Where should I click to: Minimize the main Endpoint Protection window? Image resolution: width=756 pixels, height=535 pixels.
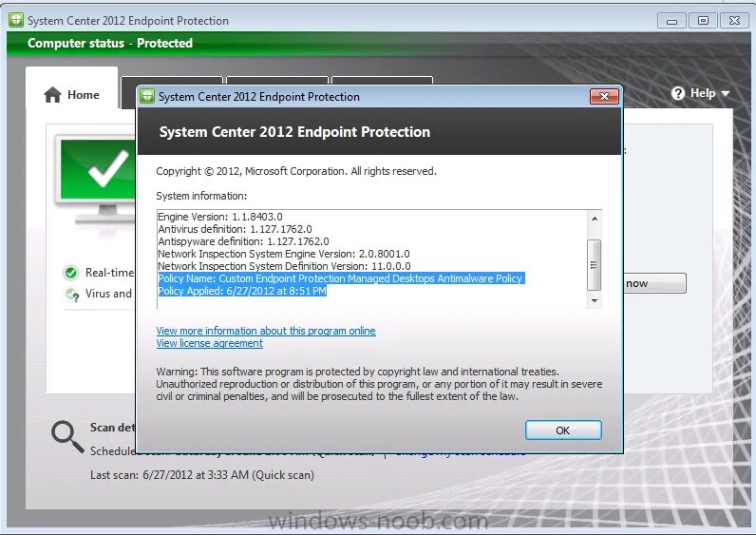pyautogui.click(x=671, y=21)
